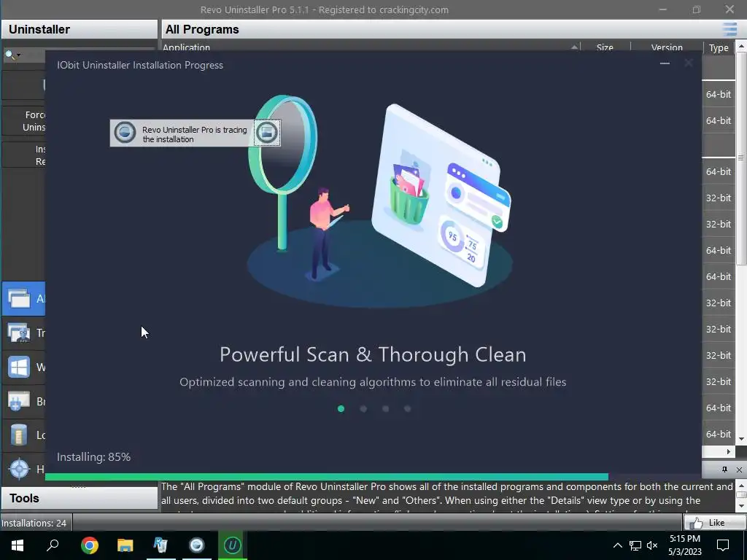
Task: Show hidden system tray icons
Action: (x=617, y=545)
